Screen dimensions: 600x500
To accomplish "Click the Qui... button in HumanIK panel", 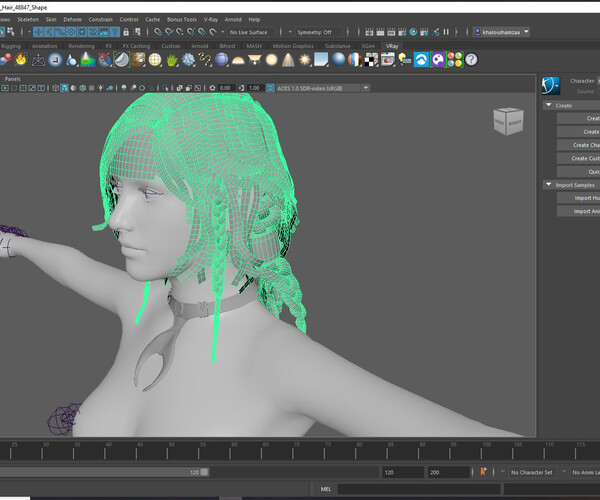I will click(x=579, y=172).
